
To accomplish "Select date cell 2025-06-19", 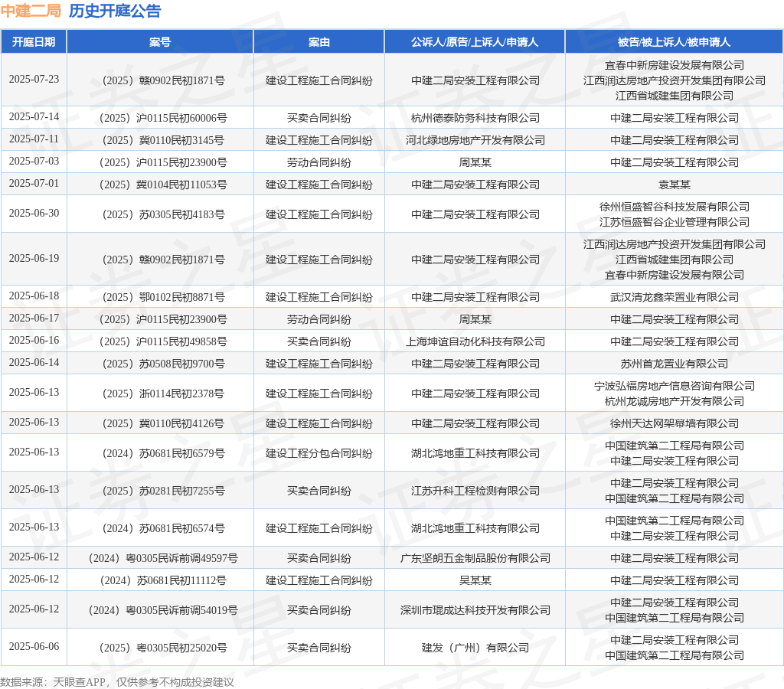I will (34, 258).
